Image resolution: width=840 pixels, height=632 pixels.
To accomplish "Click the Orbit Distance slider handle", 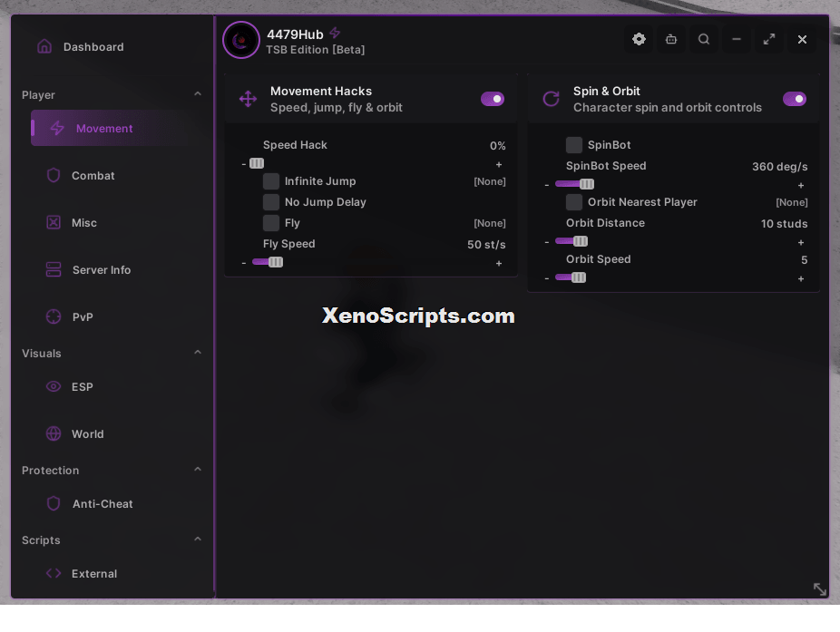I will point(581,241).
